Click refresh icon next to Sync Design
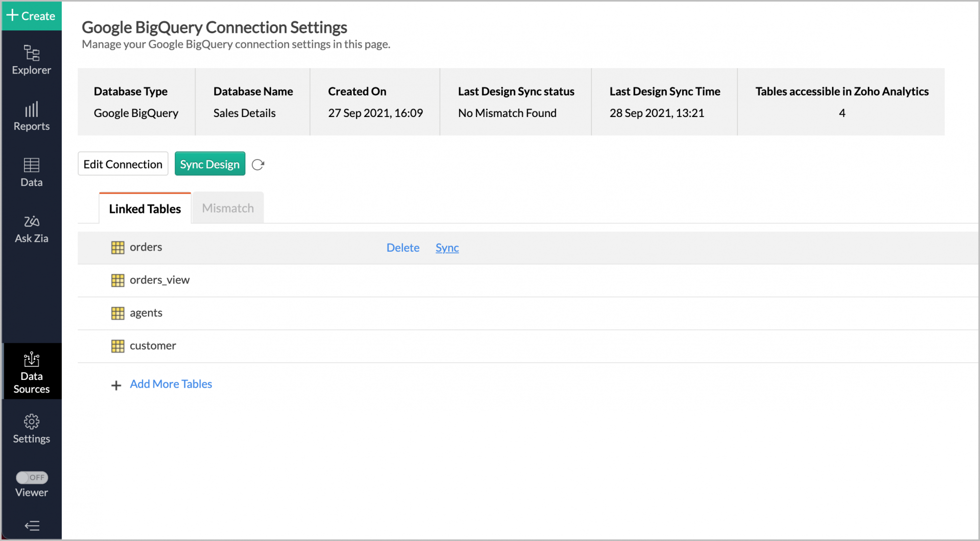The width and height of the screenshot is (980, 541). [258, 165]
